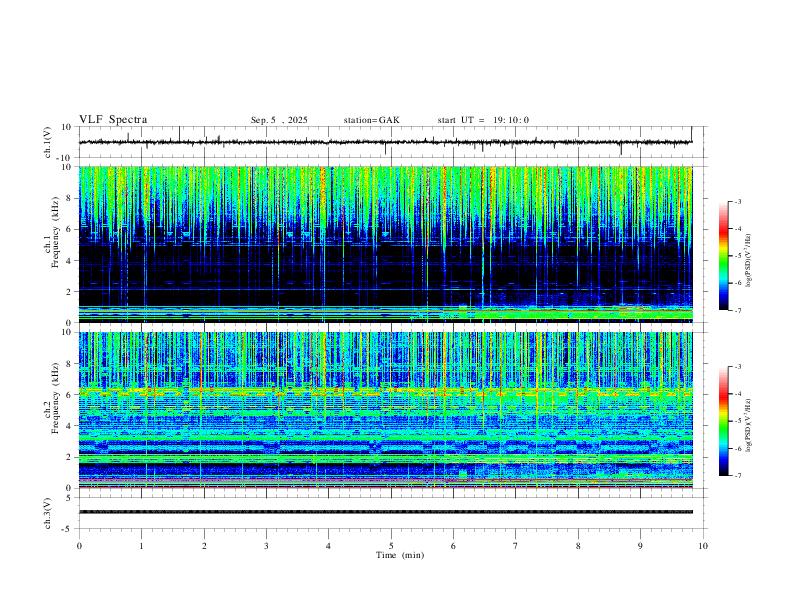This screenshot has width=792, height=612.
Task: Click the ch.2 spectrogram panel
Action: 385,410
